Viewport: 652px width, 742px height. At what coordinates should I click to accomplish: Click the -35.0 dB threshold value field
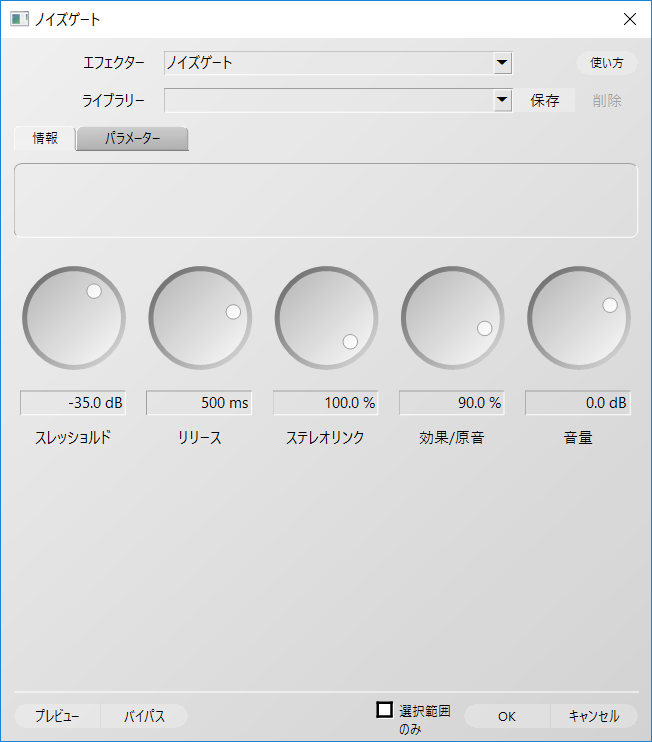point(73,403)
